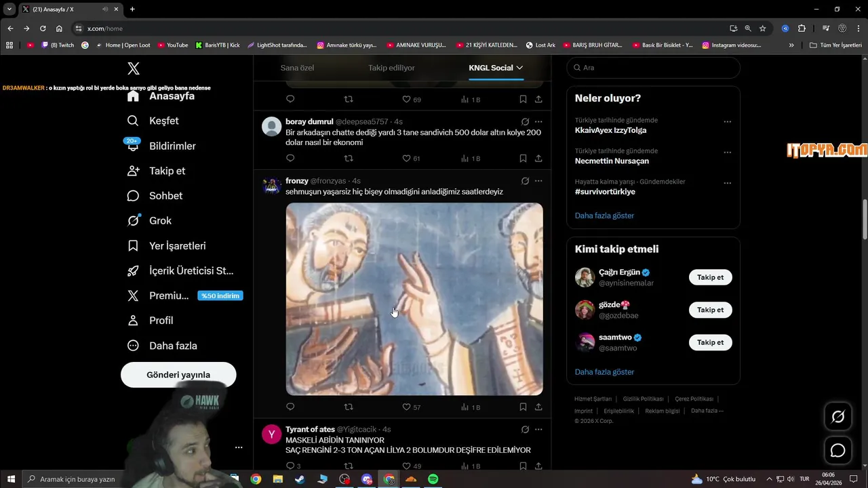Expand hidden bookmarks bar overflow chevron
This screenshot has width=868, height=488.
point(791,45)
